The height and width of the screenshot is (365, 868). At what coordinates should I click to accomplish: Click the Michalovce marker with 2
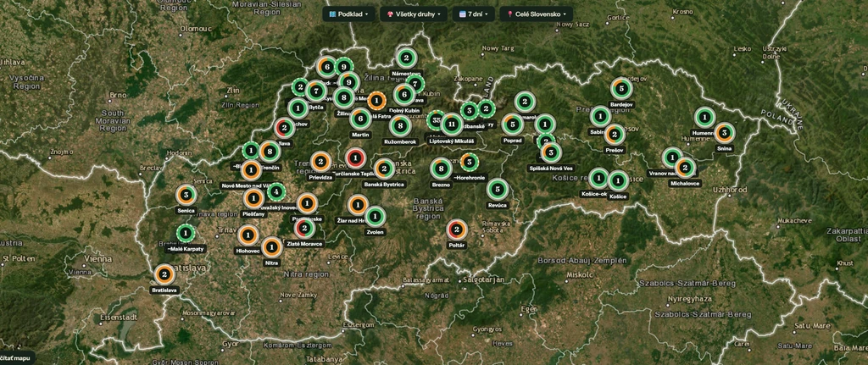point(685,167)
